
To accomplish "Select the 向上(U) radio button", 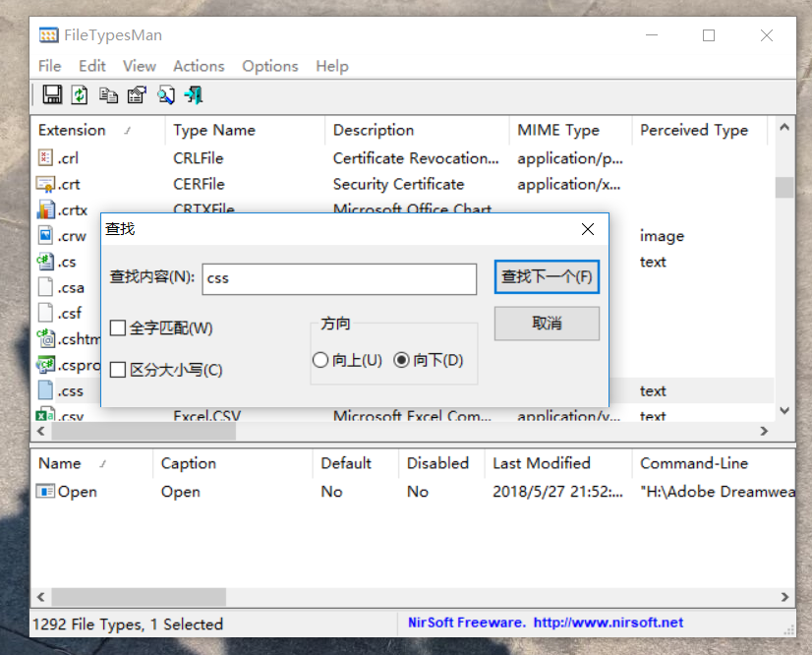I will click(x=320, y=360).
